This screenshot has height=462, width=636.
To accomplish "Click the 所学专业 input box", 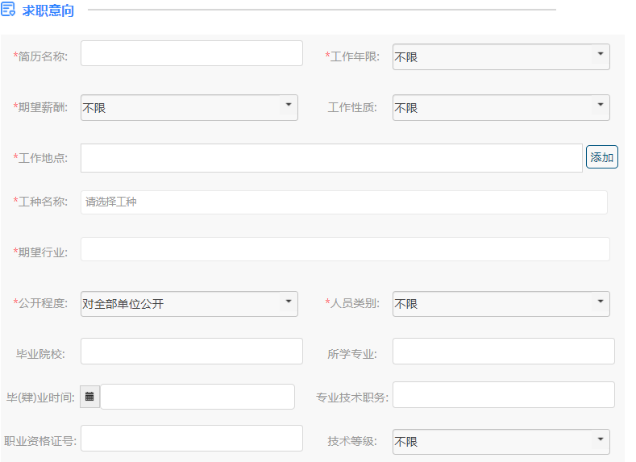I will click(x=503, y=351).
